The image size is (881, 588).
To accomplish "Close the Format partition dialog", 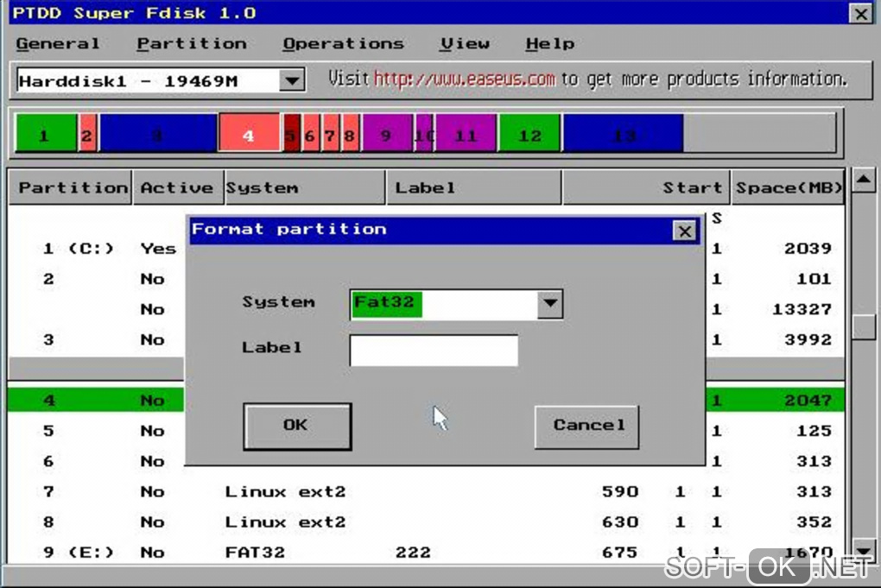I will click(684, 231).
